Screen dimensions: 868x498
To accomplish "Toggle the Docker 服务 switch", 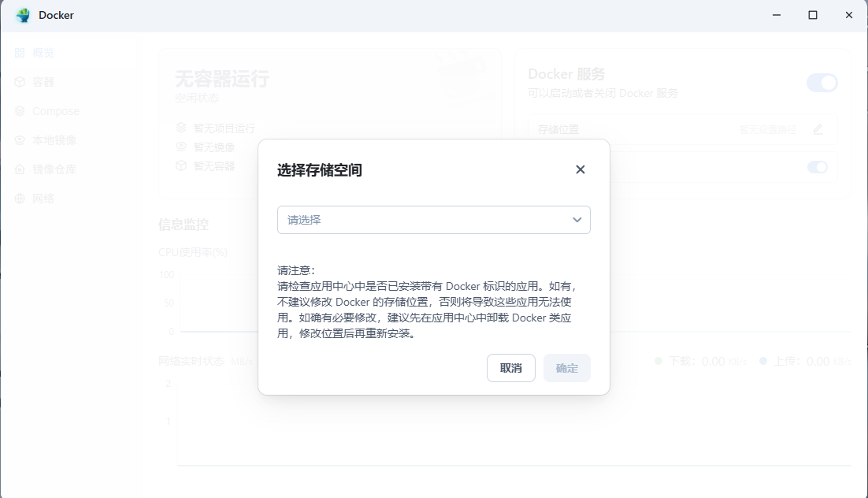I will pos(822,83).
